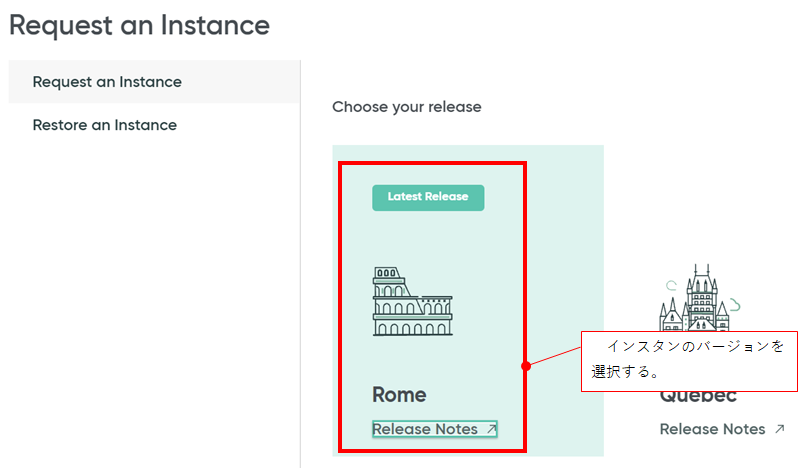Open the Rome Release Notes link

425,429
